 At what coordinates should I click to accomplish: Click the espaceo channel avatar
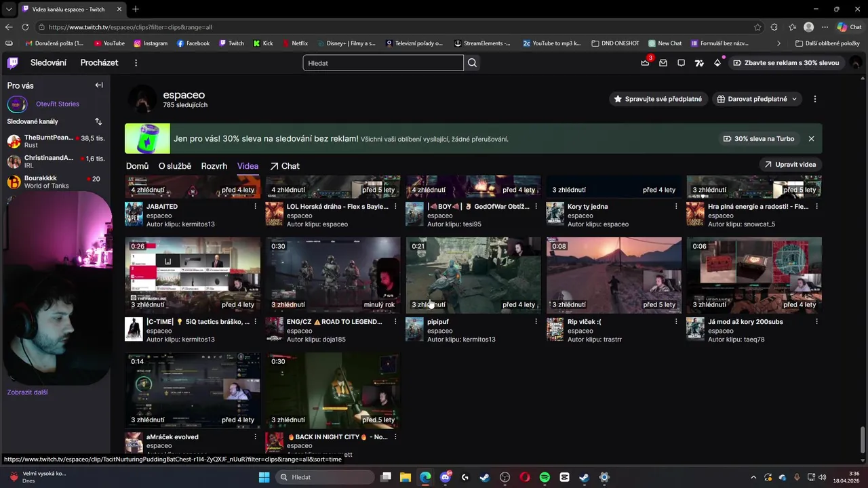pyautogui.click(x=142, y=99)
